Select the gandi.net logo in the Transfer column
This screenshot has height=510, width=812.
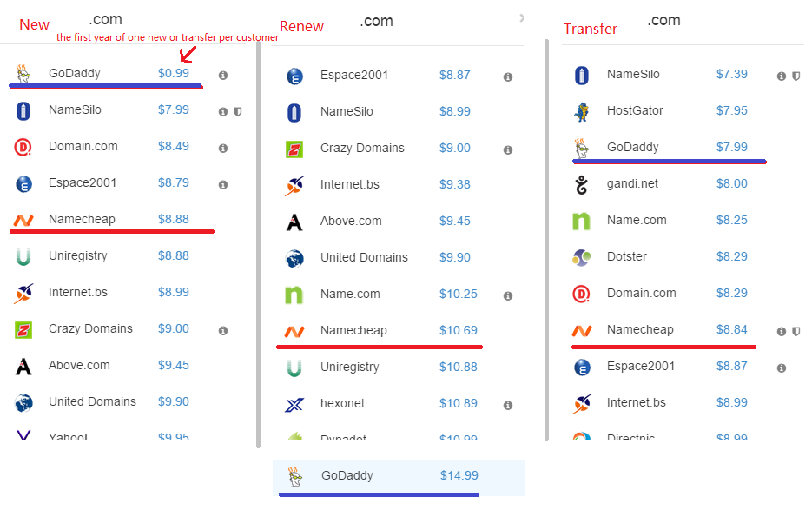pyautogui.click(x=580, y=183)
